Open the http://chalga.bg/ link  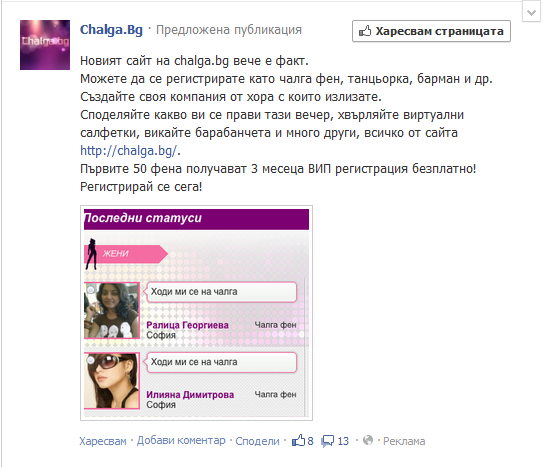pos(129,151)
